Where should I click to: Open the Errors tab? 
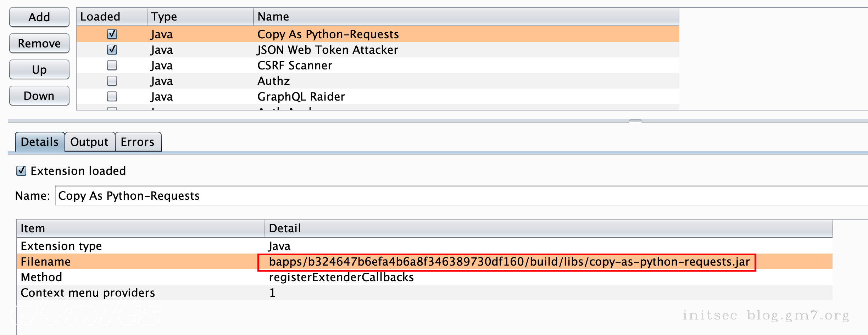[138, 142]
